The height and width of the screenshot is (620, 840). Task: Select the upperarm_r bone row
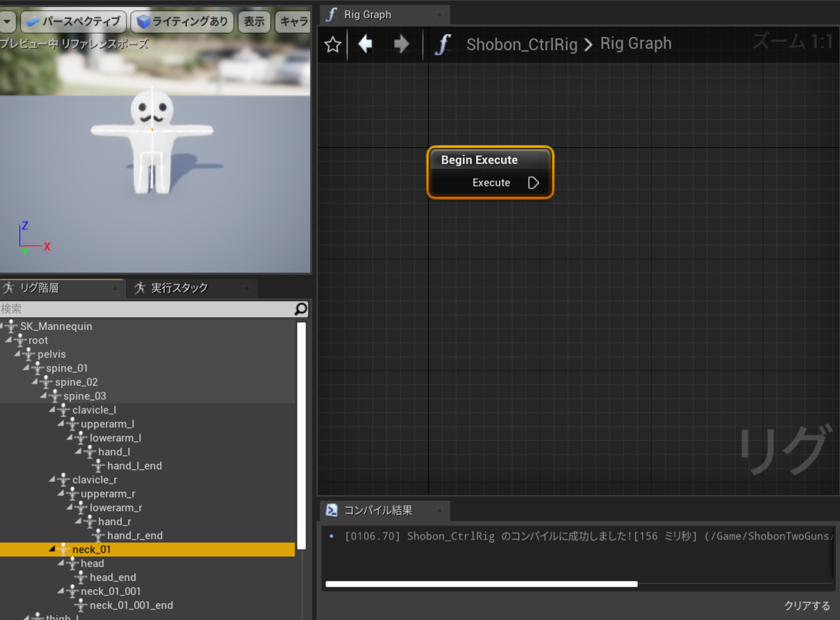click(147, 494)
